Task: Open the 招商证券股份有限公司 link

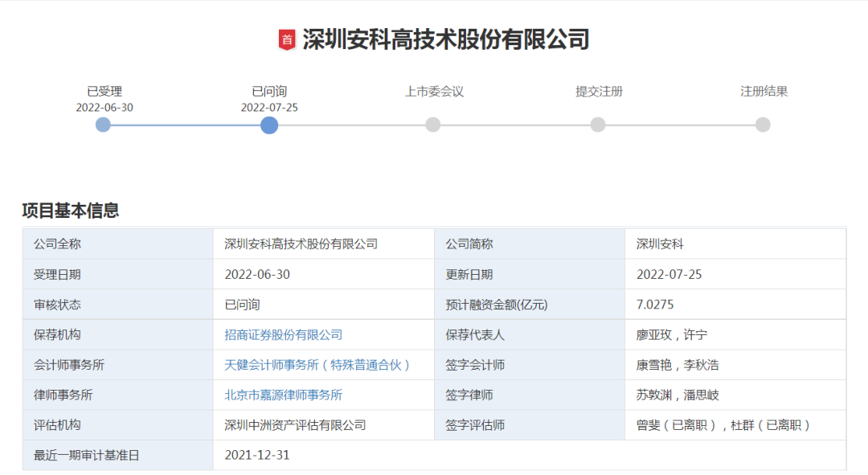Action: 284,335
